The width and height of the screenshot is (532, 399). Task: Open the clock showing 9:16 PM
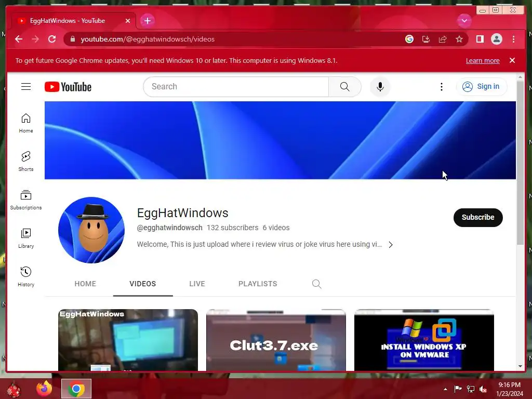click(x=509, y=389)
